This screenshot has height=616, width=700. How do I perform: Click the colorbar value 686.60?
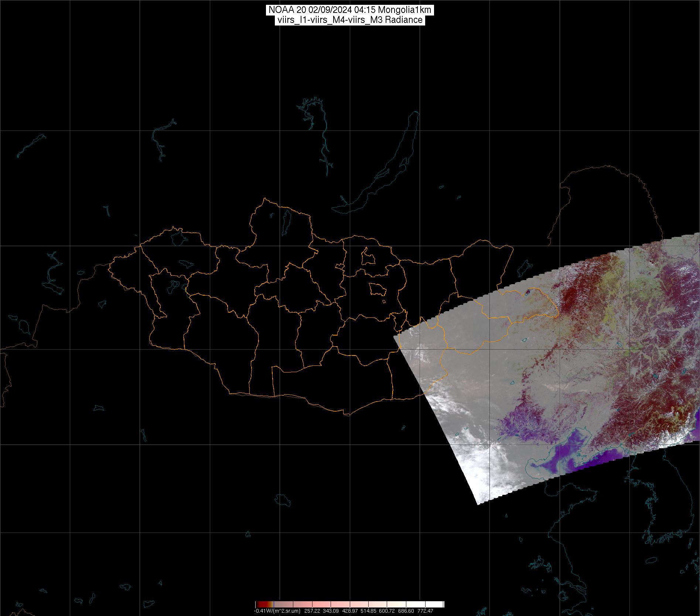pyautogui.click(x=406, y=611)
